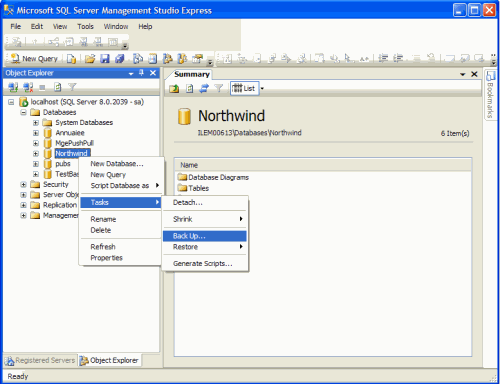
Task: Click the Template Explorer toolbar icon
Action: (x=182, y=59)
